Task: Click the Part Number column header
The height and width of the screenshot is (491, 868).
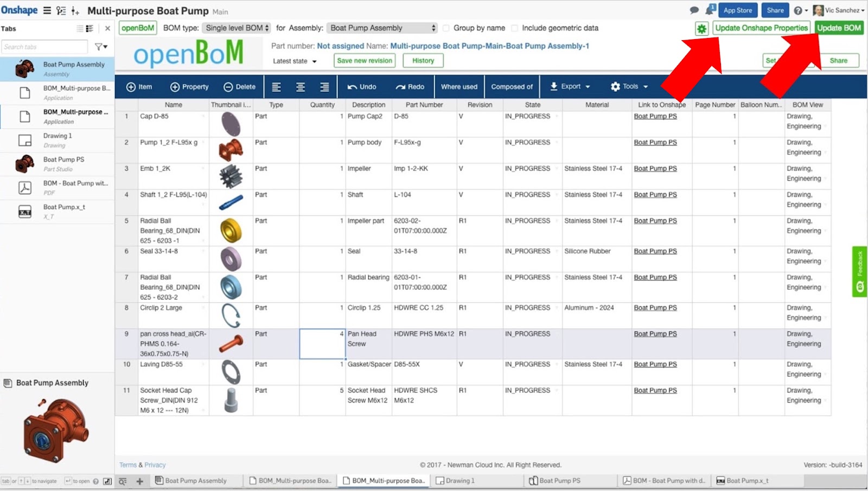Action: click(x=424, y=105)
